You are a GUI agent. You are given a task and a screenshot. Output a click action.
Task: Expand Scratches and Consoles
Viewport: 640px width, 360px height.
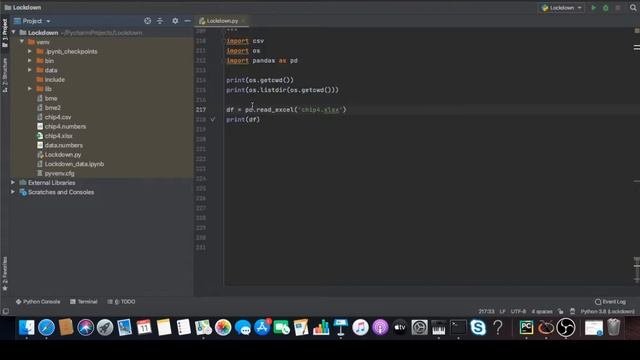(x=13, y=192)
